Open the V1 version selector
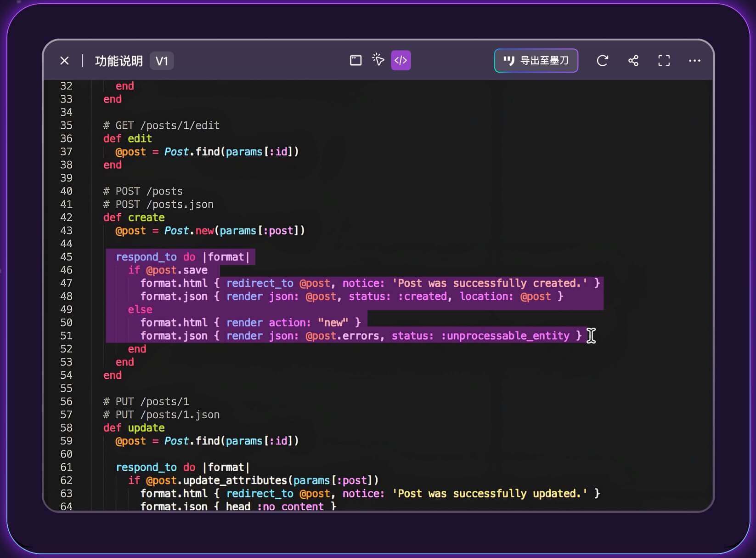 pyautogui.click(x=162, y=61)
